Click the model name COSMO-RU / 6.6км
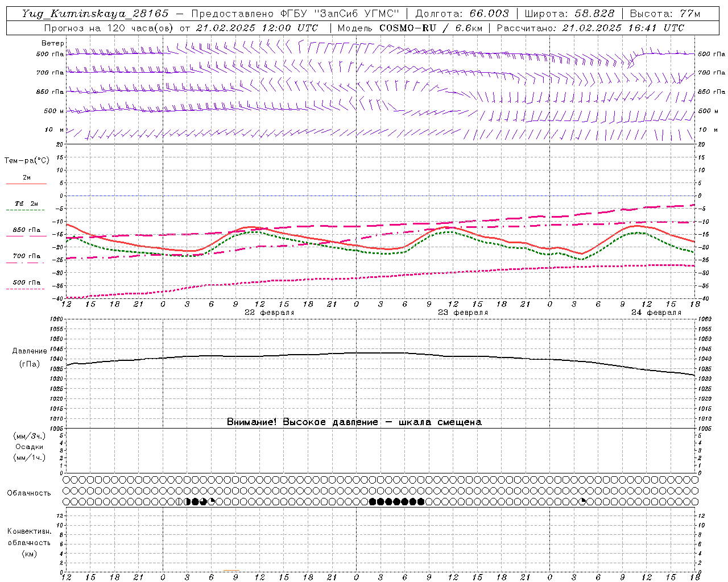 click(431, 28)
